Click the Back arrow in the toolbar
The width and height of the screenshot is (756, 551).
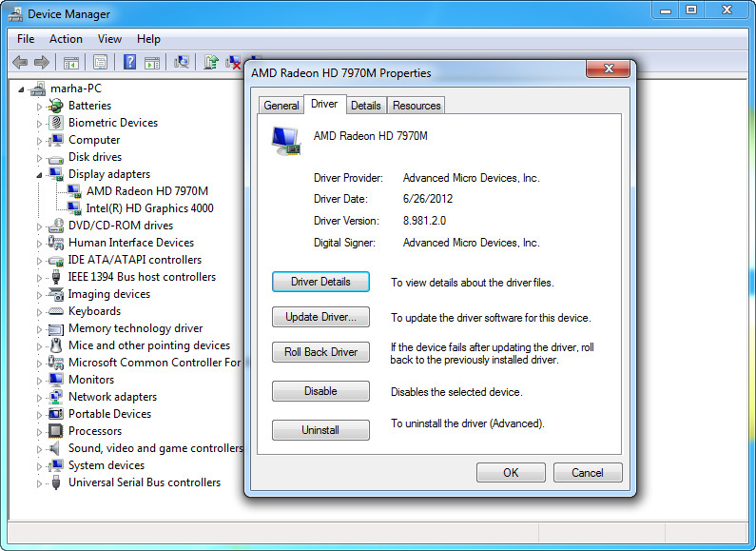click(x=20, y=62)
